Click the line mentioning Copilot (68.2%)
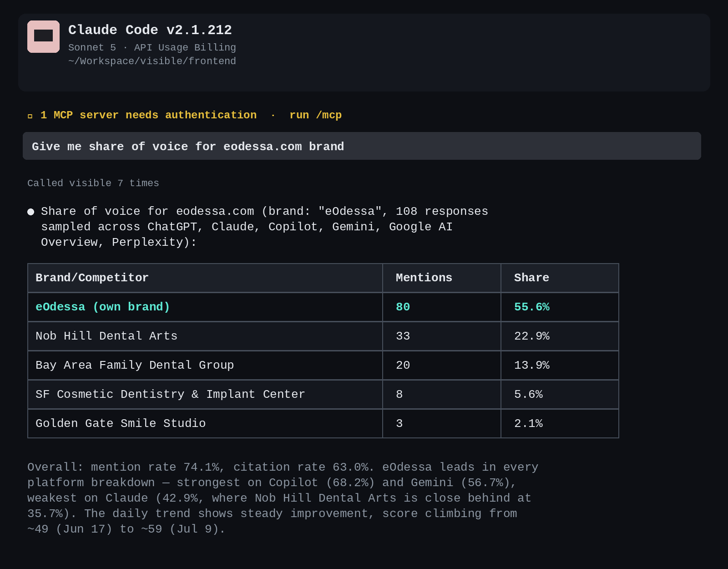 [272, 483]
